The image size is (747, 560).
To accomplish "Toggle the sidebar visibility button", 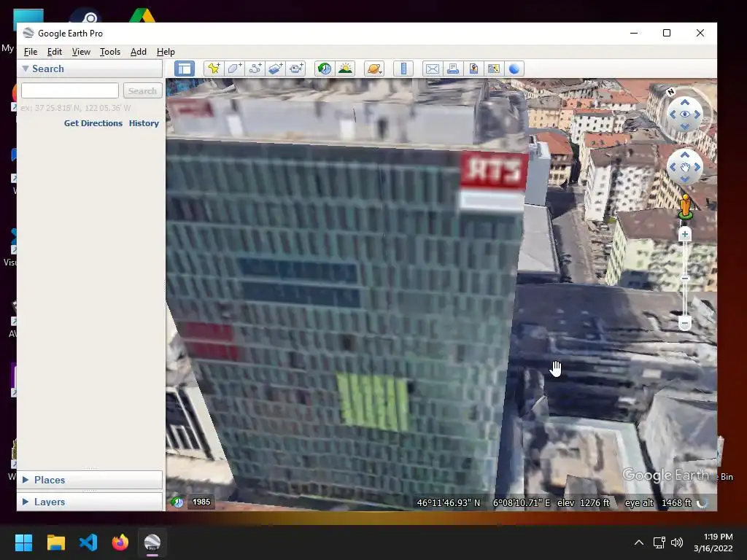I will (x=185, y=69).
